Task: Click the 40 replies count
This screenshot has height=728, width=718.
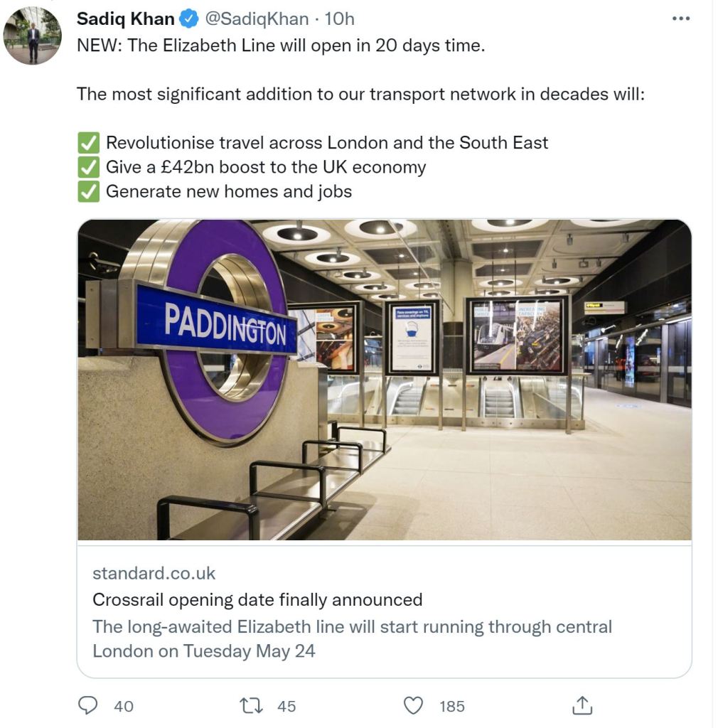Action: [x=124, y=706]
